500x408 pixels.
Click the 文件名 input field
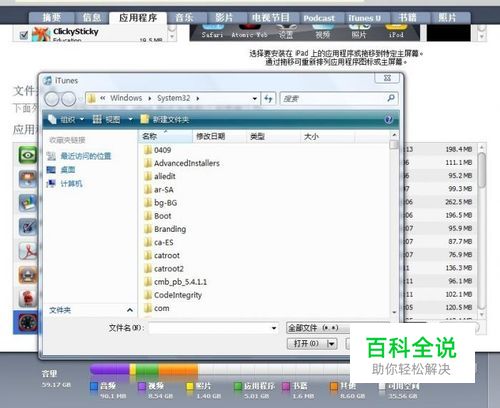(213, 328)
